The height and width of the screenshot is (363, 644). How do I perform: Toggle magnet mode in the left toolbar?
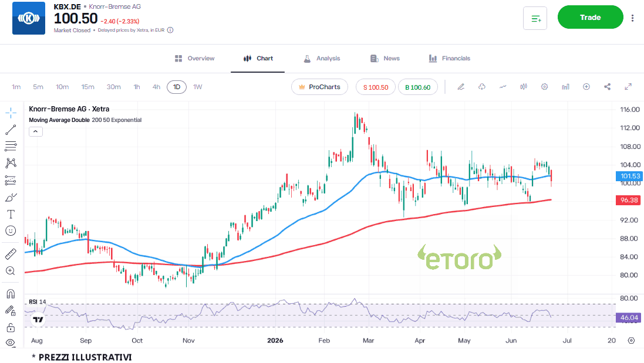coord(11,294)
